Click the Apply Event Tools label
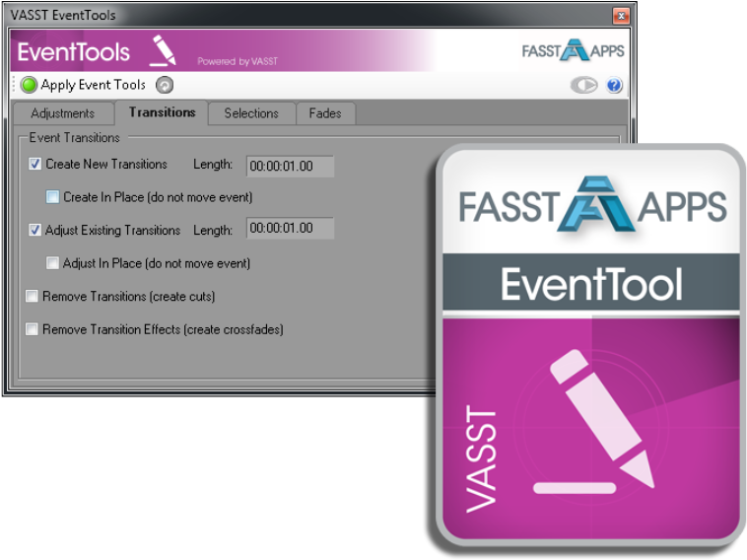Viewport: 747px width, 560px height. (93, 85)
